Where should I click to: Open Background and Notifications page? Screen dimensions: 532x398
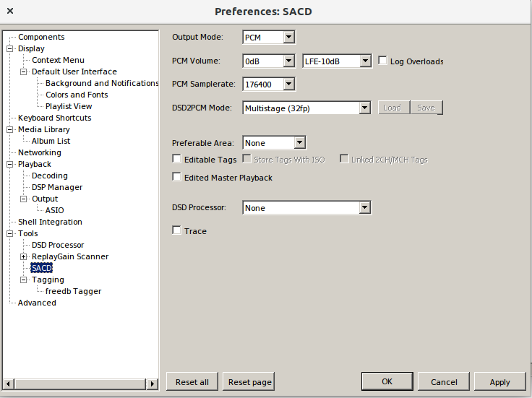[102, 83]
